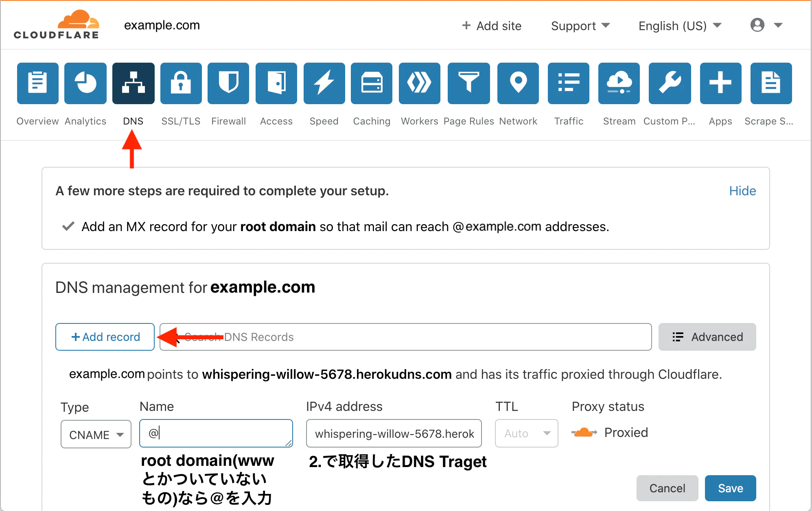Cancel the new DNS record
812x511 pixels.
click(668, 488)
